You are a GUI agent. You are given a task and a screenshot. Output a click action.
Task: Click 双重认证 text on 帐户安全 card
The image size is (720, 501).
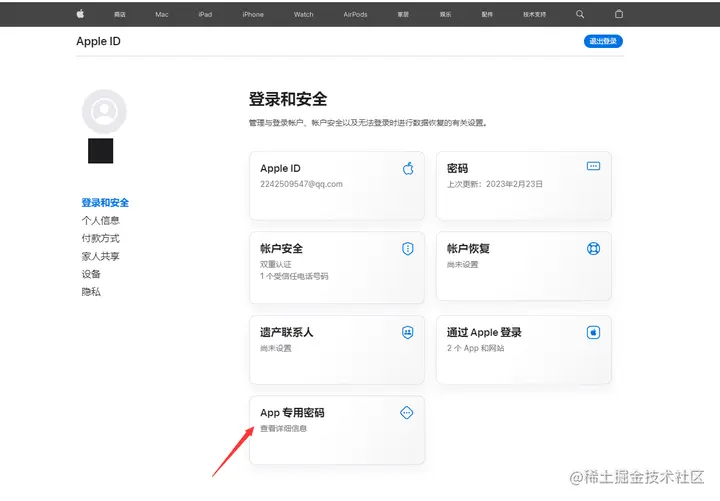(x=276, y=265)
